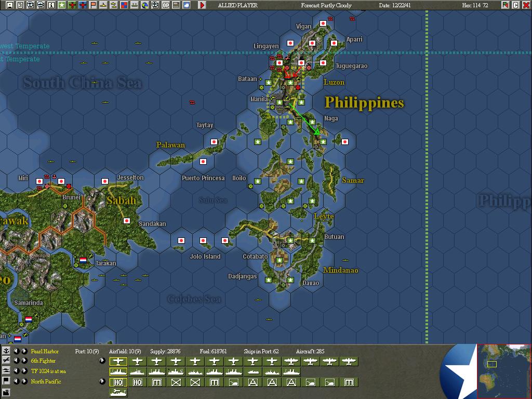
Task: Click the red plane on blue icon
Action: (83, 5)
